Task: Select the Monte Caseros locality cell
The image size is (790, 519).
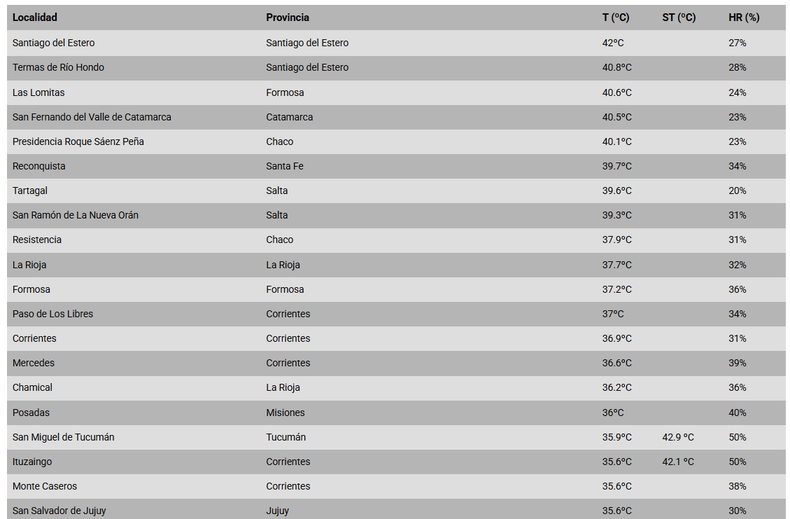Action: pyautogui.click(x=45, y=486)
